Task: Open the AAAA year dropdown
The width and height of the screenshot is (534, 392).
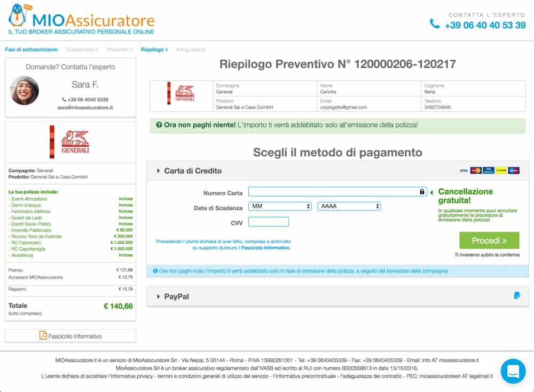Action: [349, 206]
